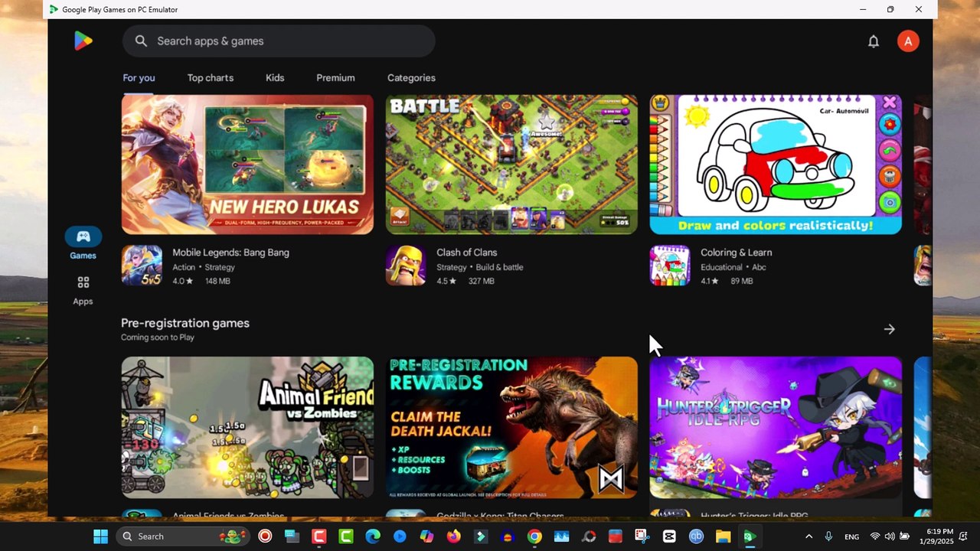
Task: Open Firefox from taskbar
Action: click(454, 536)
